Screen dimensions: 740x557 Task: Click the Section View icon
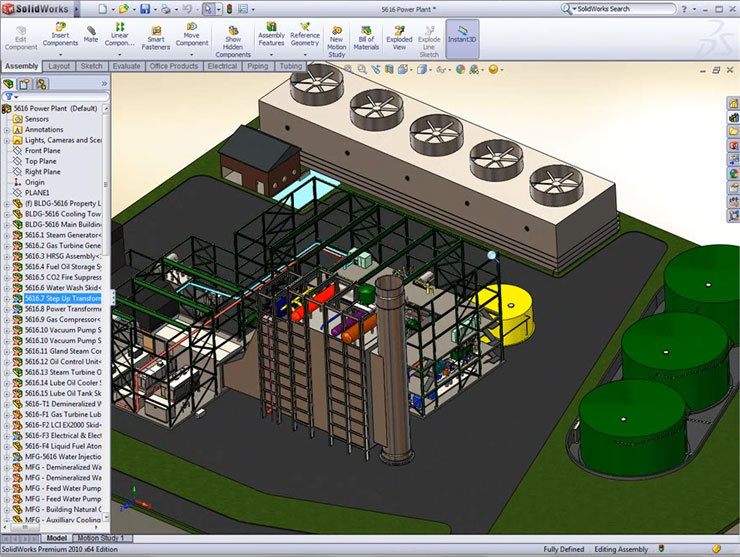pos(389,69)
